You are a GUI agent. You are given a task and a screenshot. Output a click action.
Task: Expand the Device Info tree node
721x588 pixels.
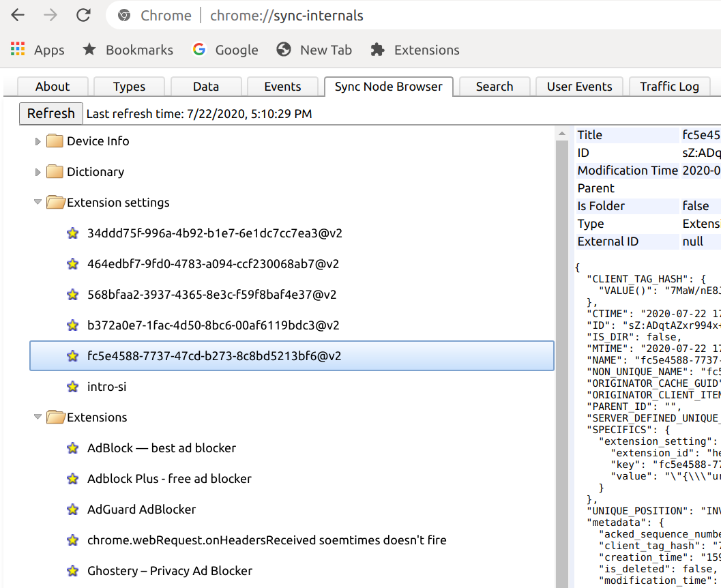click(x=39, y=141)
